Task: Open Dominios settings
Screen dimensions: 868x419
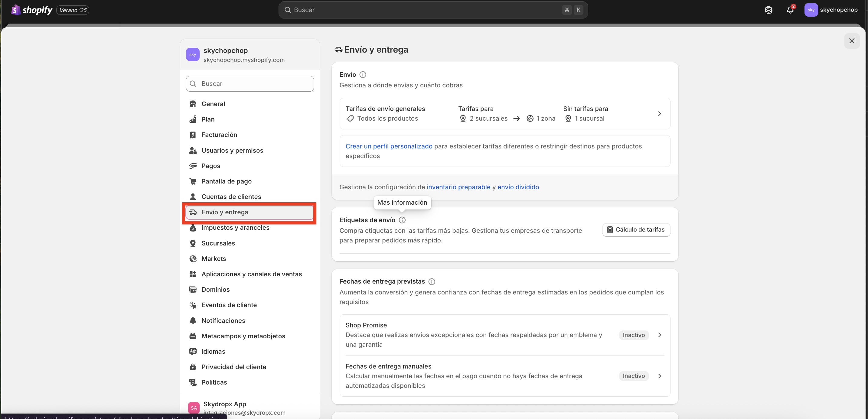Action: coord(250,290)
